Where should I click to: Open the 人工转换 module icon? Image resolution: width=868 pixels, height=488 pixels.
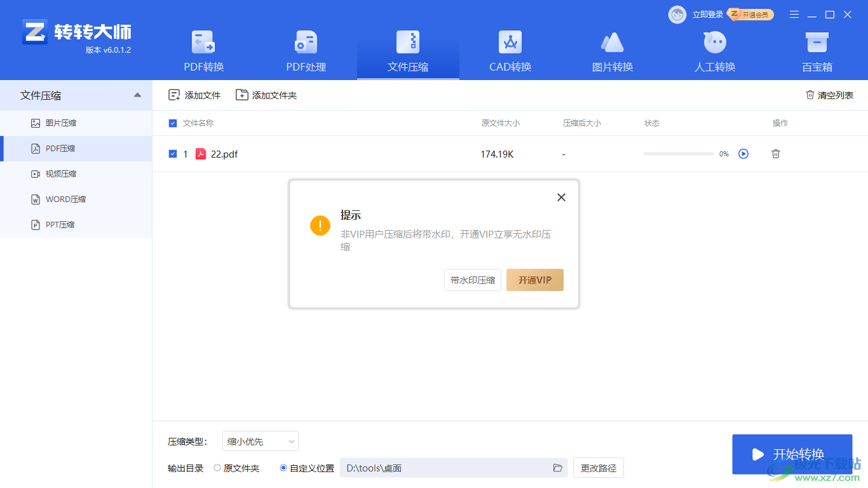tap(715, 42)
